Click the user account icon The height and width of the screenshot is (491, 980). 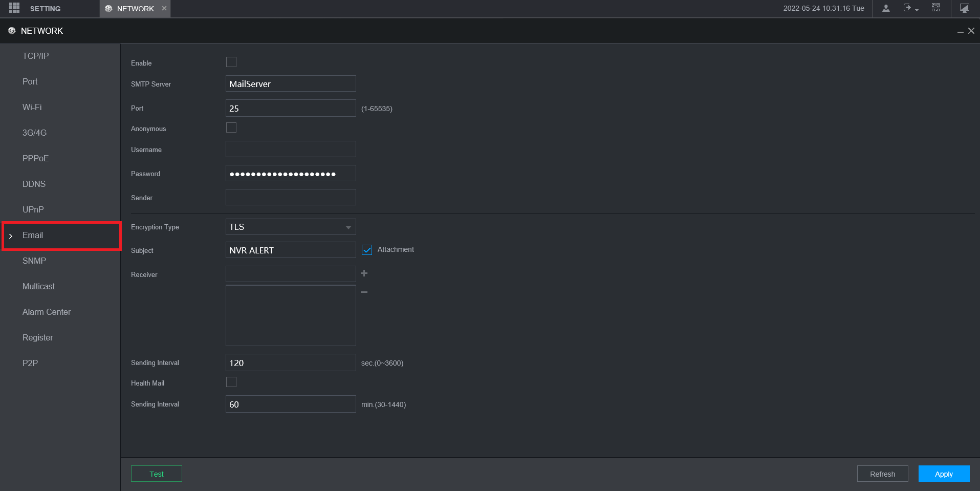click(x=886, y=8)
